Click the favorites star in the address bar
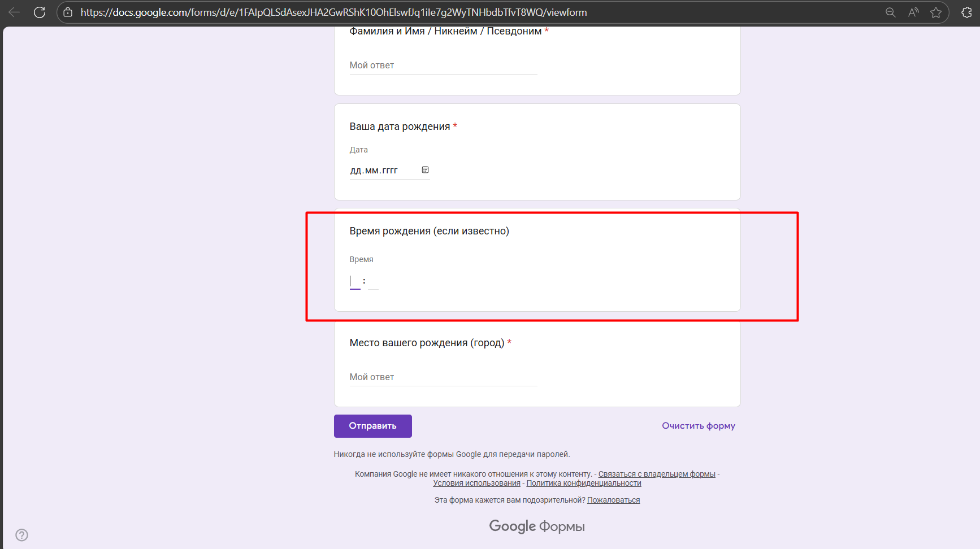Screen dimensions: 980x549 pos(936,12)
